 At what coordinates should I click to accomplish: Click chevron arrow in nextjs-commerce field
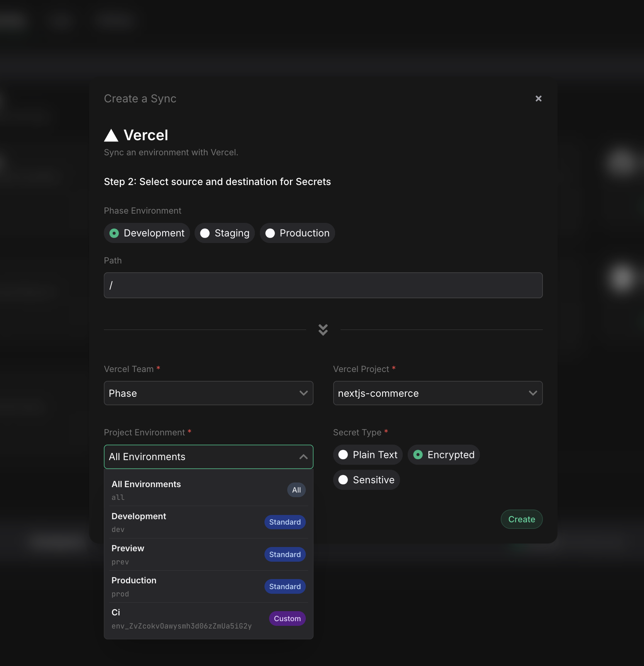tap(533, 393)
